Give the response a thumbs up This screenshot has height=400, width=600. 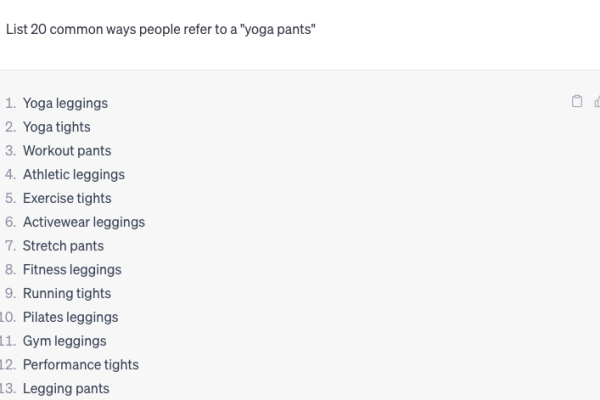pyautogui.click(x=597, y=101)
